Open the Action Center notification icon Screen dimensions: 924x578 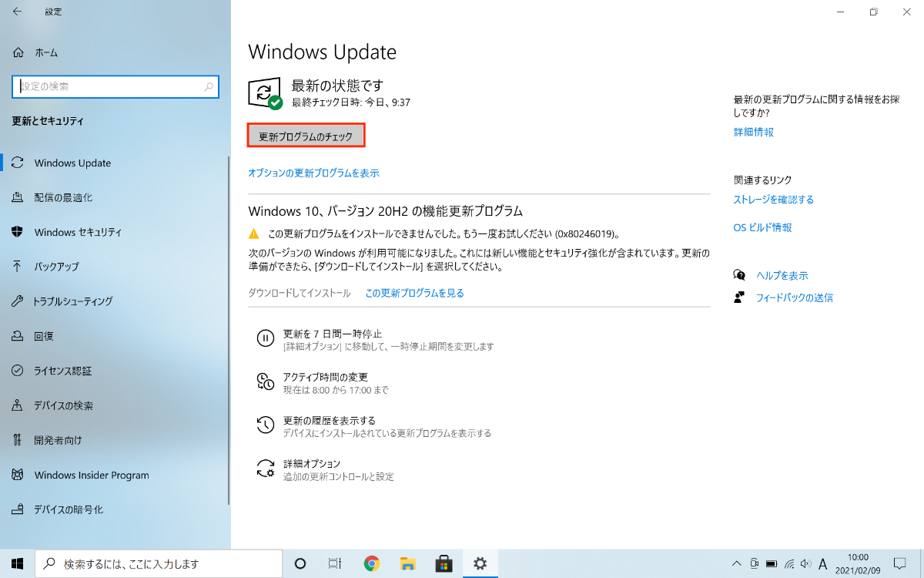coord(899,563)
